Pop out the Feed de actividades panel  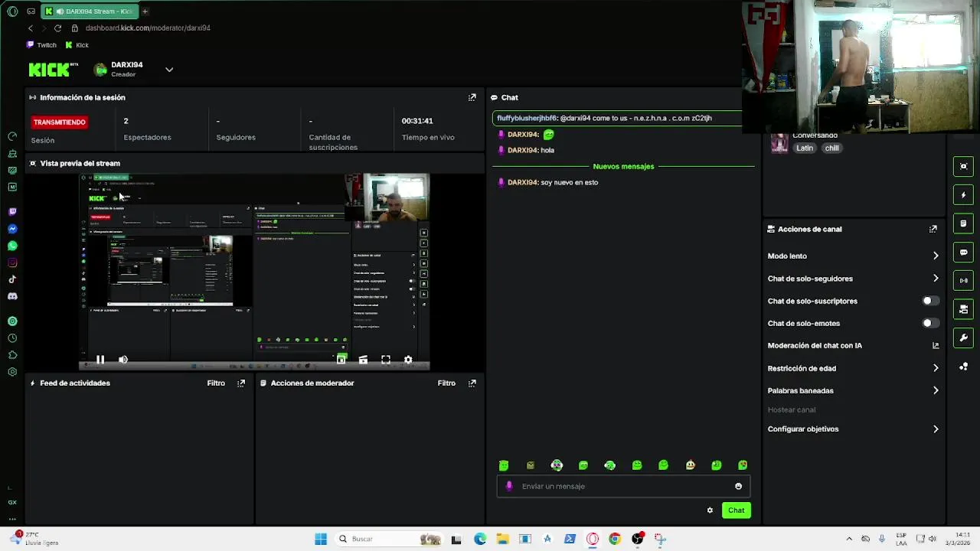(x=241, y=383)
